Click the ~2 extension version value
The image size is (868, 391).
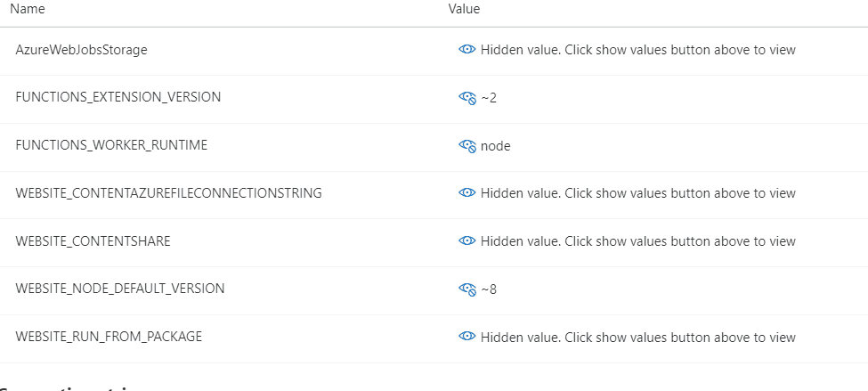coord(489,98)
